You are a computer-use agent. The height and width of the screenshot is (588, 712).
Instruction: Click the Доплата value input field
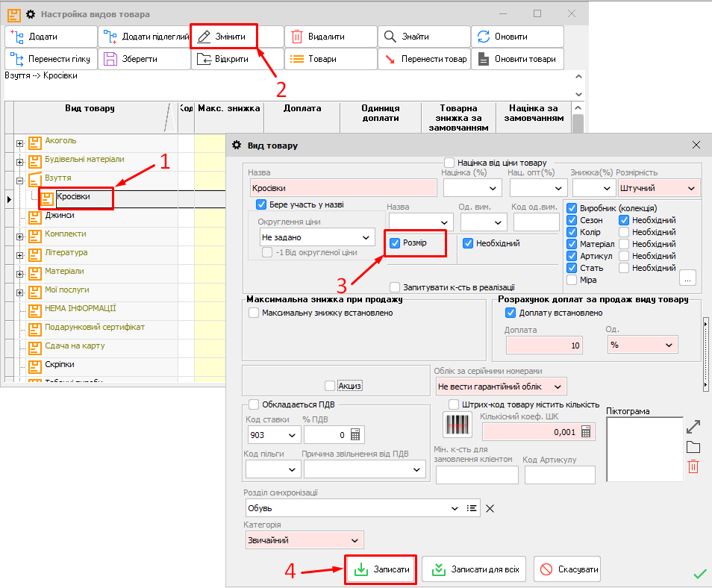coord(544,345)
